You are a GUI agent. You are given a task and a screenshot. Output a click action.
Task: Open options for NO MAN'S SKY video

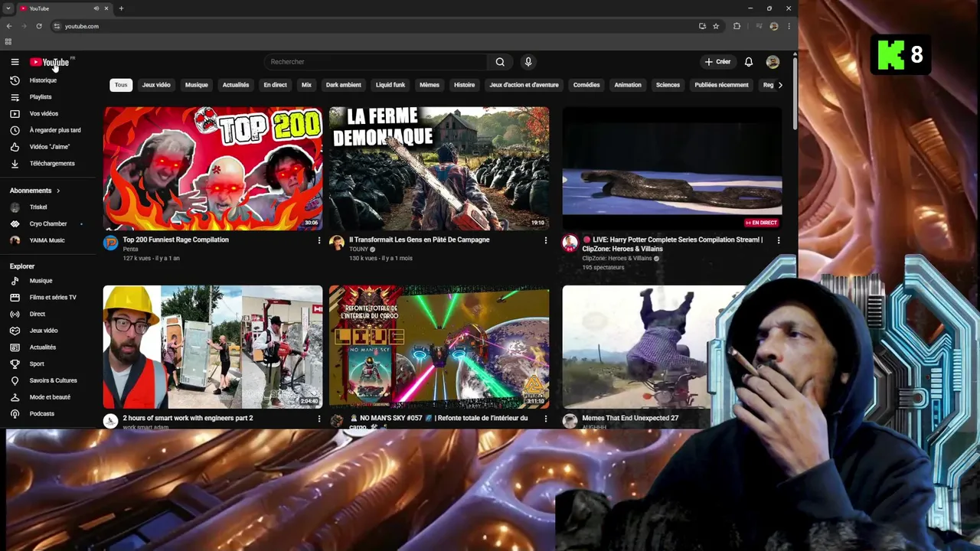point(546,419)
